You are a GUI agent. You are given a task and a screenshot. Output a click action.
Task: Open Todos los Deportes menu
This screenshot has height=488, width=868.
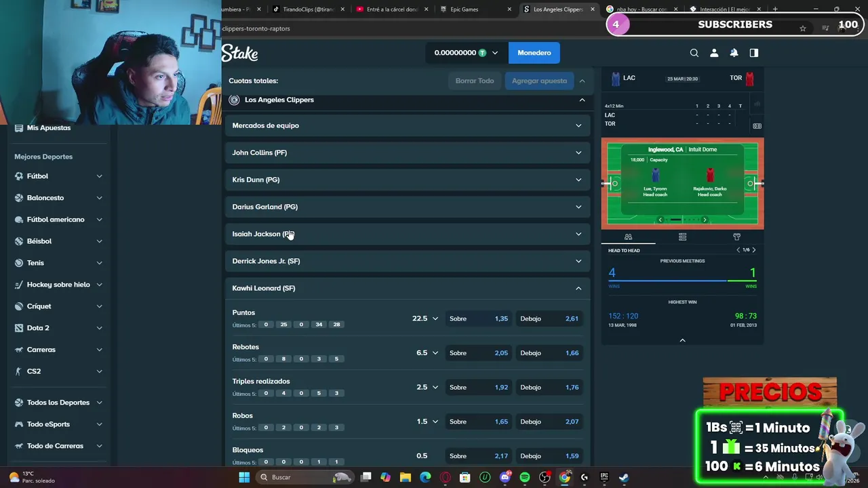pos(58,403)
